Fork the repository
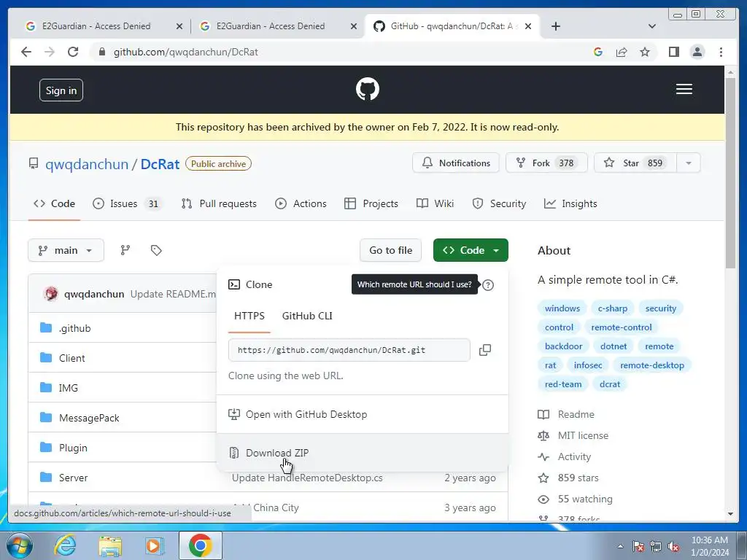The image size is (747, 560). click(546, 163)
